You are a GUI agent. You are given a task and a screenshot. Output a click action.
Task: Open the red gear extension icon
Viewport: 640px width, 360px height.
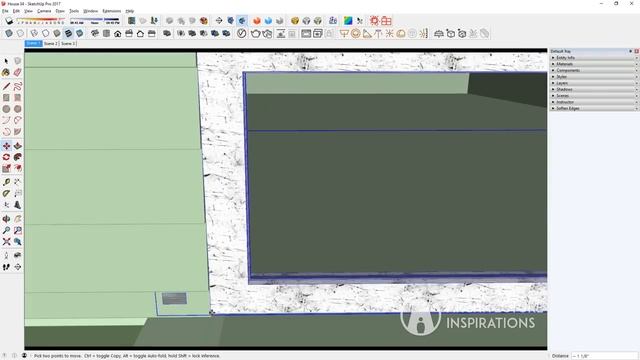[374, 20]
